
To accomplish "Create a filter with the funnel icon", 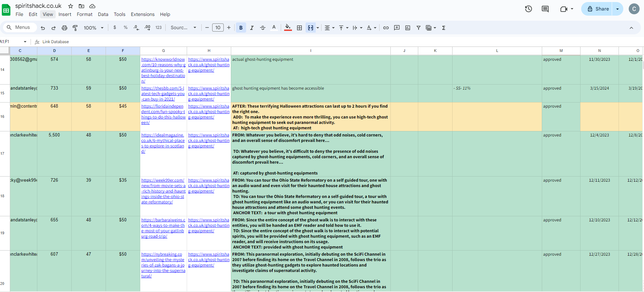I will pyautogui.click(x=419, y=28).
